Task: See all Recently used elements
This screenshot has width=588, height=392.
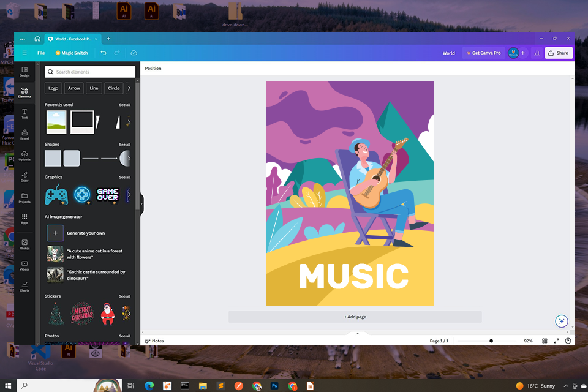Action: click(125, 105)
